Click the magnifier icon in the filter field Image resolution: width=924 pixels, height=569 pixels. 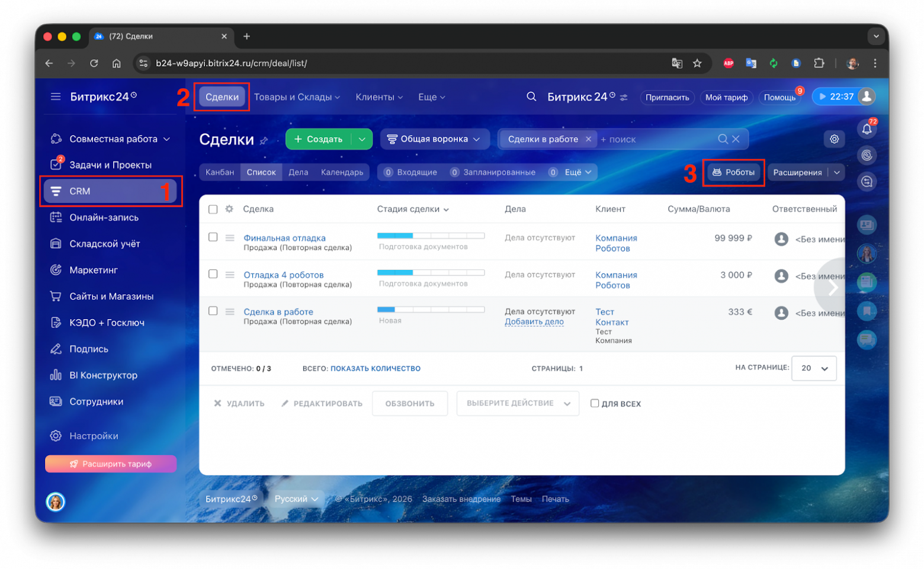pyautogui.click(x=723, y=139)
